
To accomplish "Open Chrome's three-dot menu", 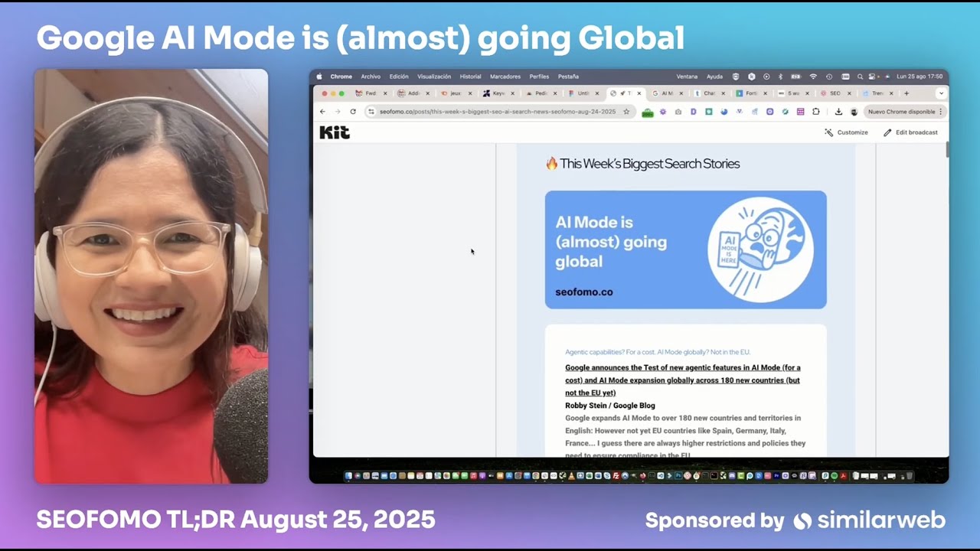I will 941,112.
